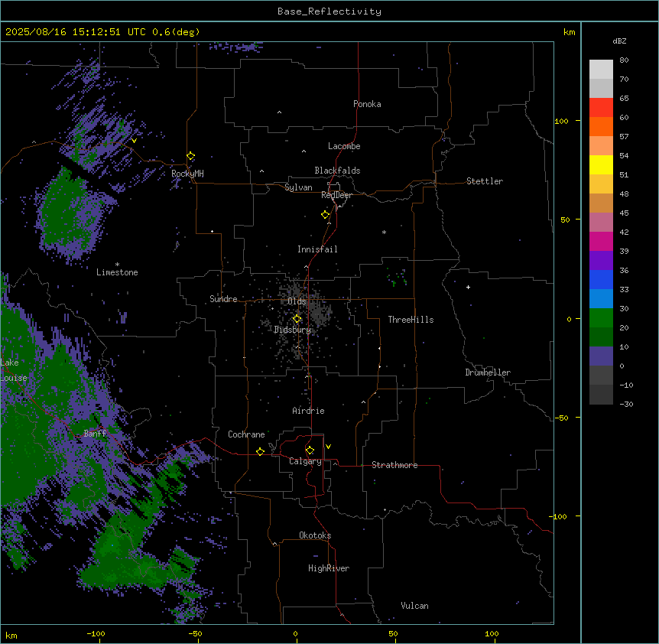Click the Sundre label
The image size is (659, 644).
tap(223, 299)
